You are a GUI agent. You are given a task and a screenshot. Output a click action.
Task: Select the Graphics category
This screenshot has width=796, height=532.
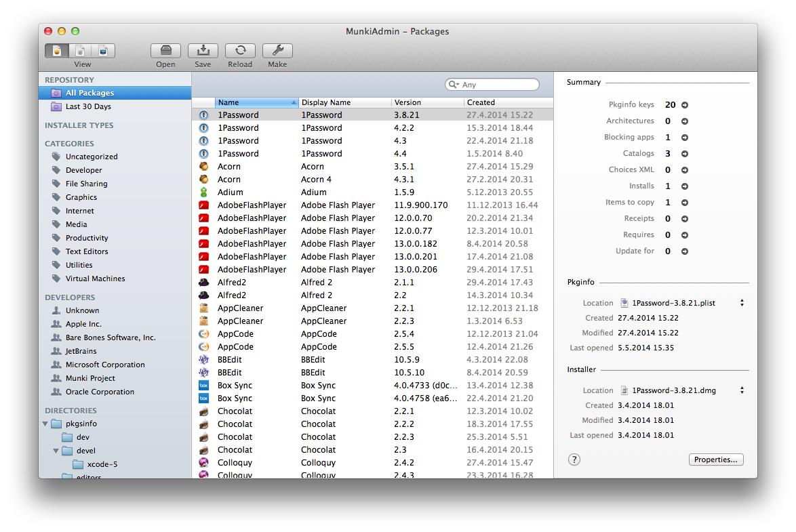click(x=115, y=197)
